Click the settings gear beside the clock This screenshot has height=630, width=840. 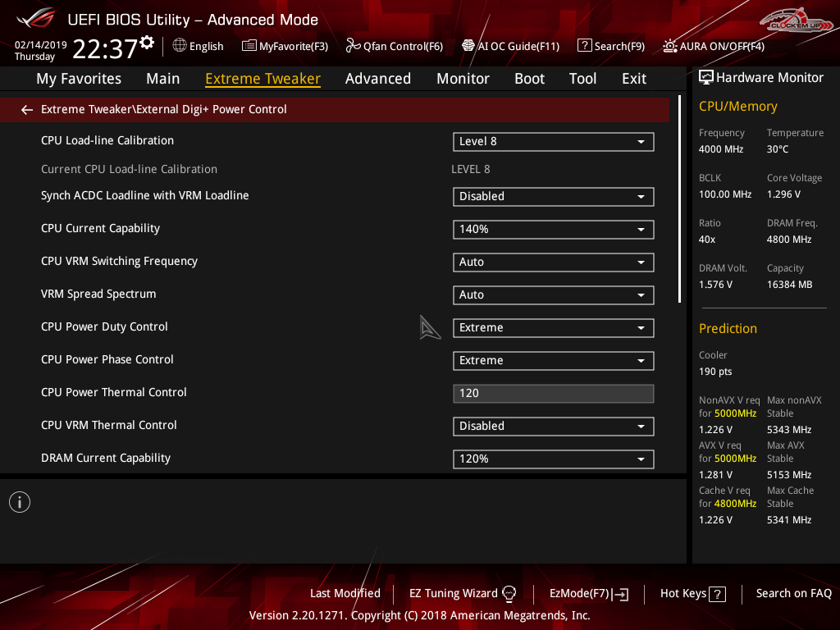click(147, 43)
